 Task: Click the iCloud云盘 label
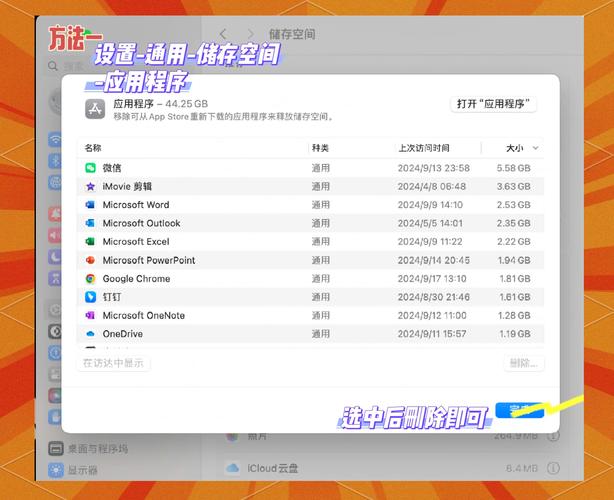tap(273, 468)
